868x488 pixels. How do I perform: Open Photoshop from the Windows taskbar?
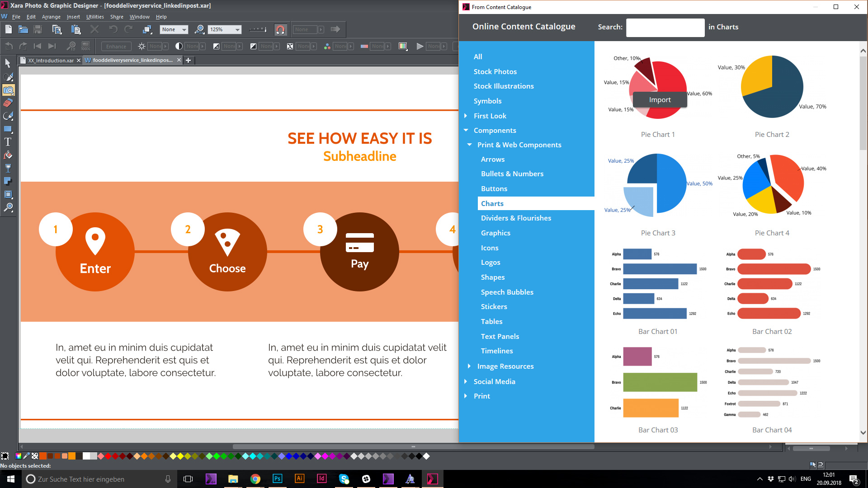point(277,479)
